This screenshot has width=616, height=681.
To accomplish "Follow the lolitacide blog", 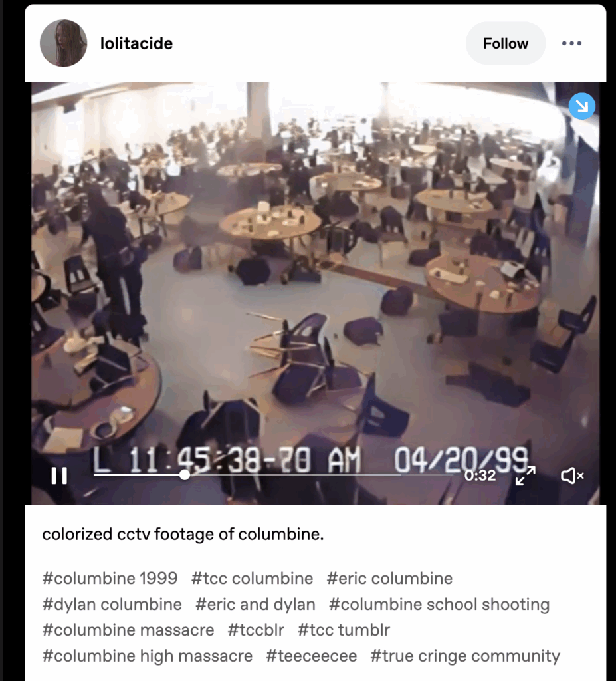I will click(x=505, y=43).
